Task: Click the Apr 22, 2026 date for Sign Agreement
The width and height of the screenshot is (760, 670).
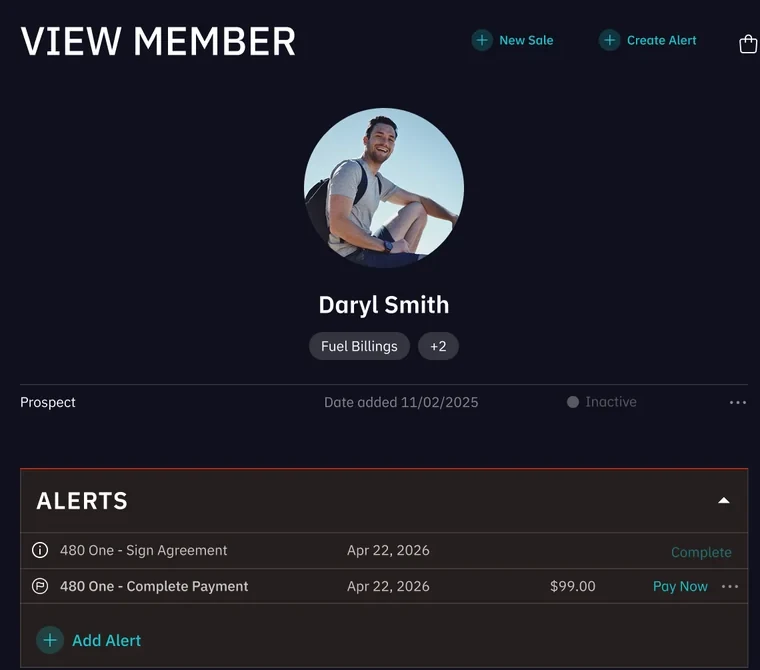Action: point(388,550)
